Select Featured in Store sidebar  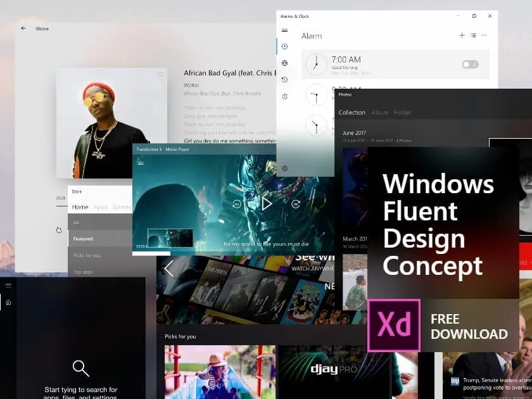101,239
